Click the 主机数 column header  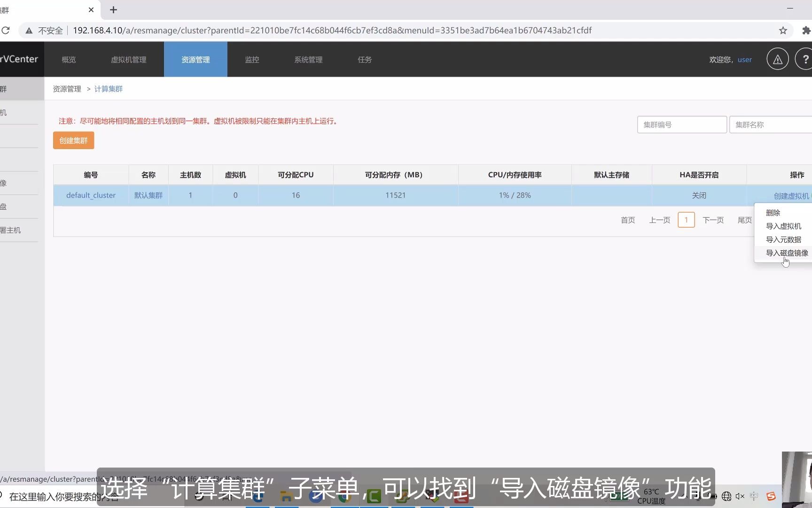coord(190,175)
